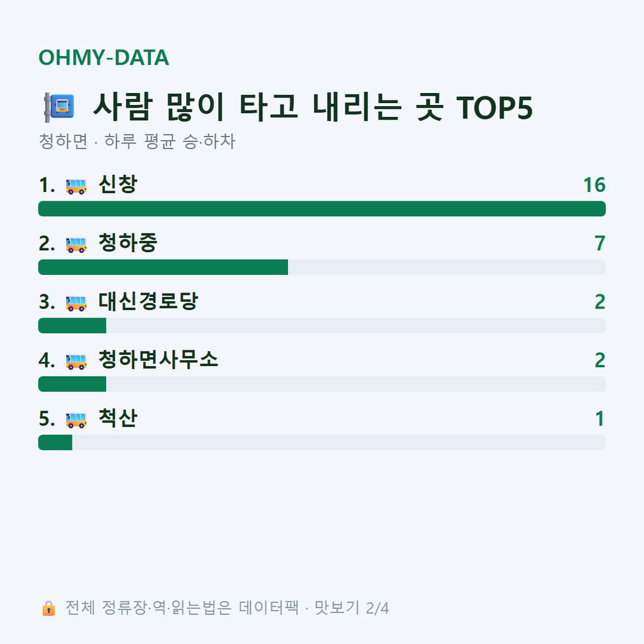The width and height of the screenshot is (644, 644).
Task: Select the 척산 stop name
Action: 118,418
